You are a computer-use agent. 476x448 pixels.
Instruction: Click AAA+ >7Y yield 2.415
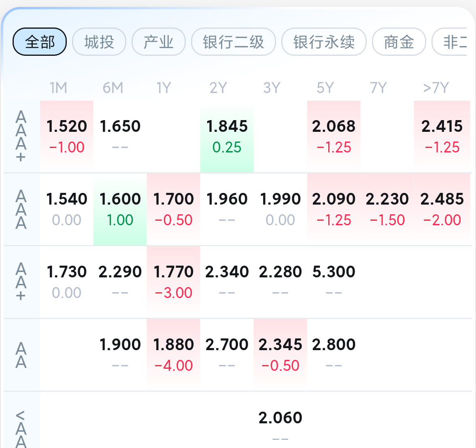coord(442,136)
